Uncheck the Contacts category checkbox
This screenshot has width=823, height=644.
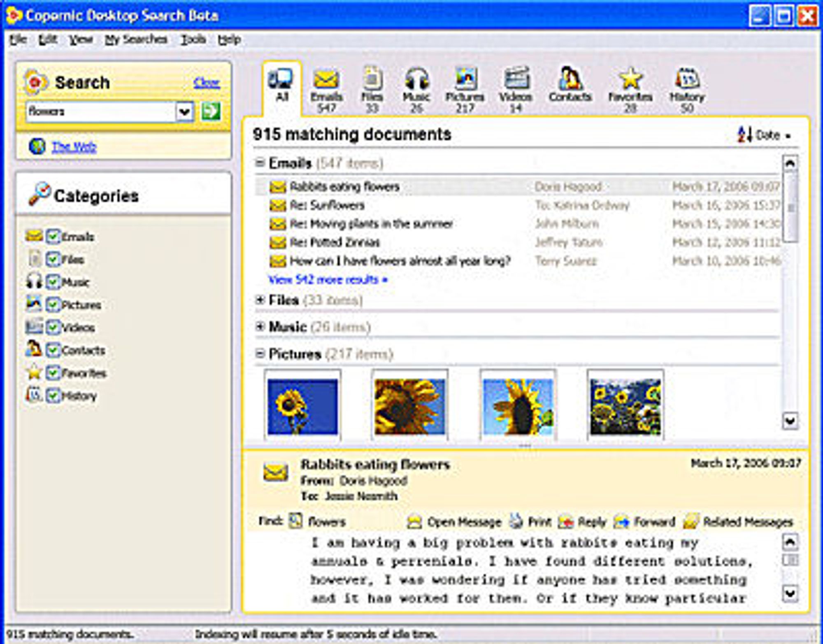click(x=53, y=350)
